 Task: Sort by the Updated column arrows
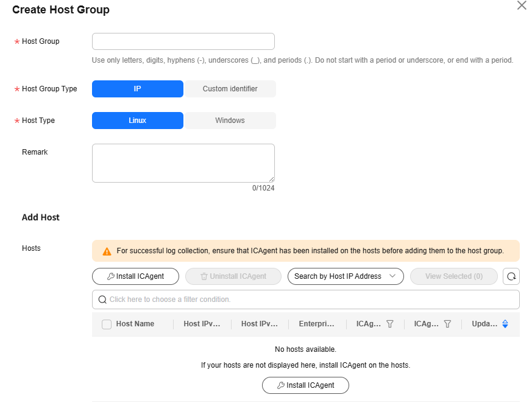(505, 324)
